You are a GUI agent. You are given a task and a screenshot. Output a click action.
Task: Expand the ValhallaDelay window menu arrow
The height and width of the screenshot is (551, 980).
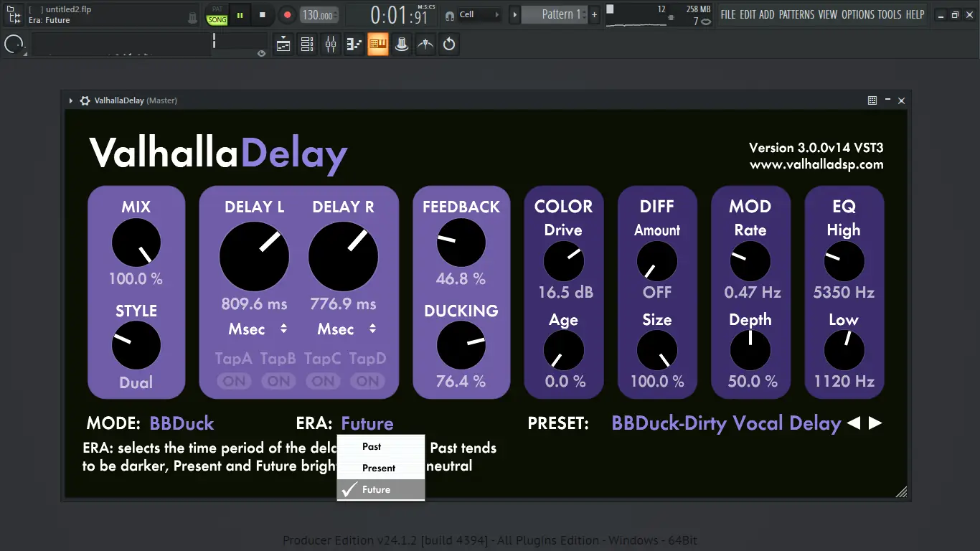click(x=71, y=100)
